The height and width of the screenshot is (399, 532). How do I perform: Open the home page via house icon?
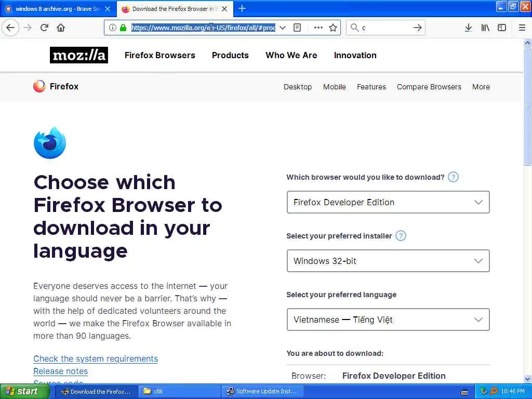tap(61, 28)
